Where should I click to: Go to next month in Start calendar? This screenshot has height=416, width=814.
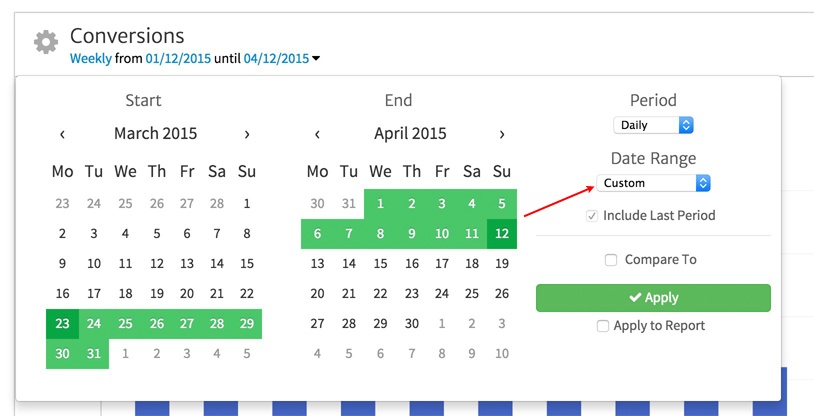[x=247, y=134]
